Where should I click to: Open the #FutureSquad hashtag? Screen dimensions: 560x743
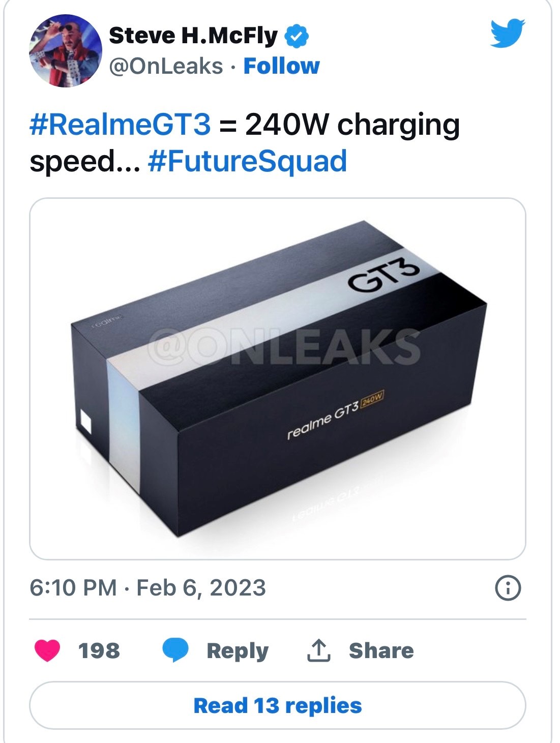pyautogui.click(x=247, y=161)
